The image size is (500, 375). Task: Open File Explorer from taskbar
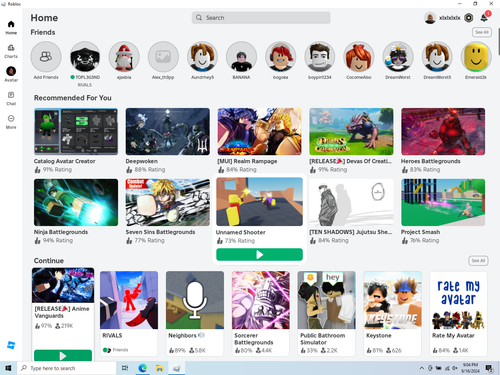160,368
